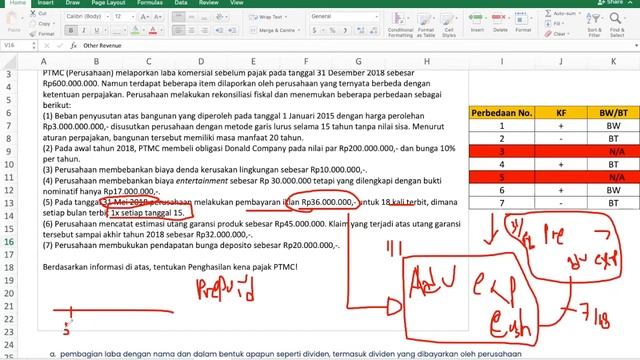This screenshot has width=640, height=360.
Task: Open the fill color dropdown arrow
Action: pos(143,31)
